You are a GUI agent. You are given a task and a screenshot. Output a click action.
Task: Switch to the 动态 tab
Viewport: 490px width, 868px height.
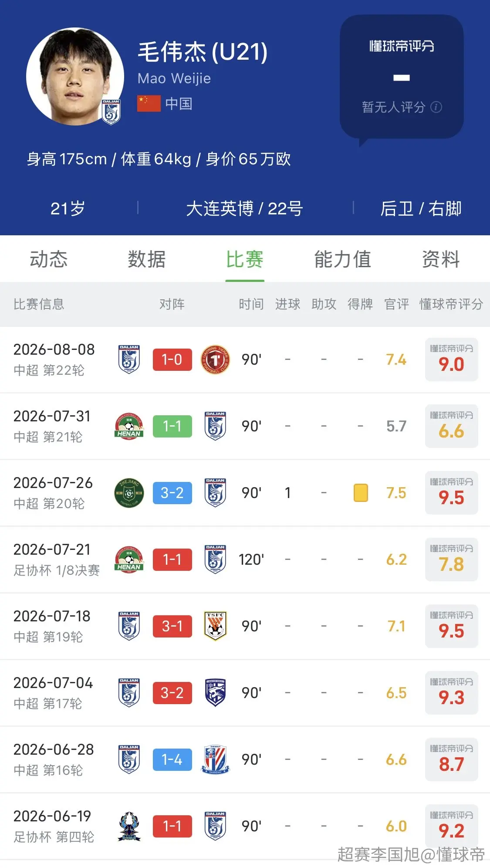coord(49,259)
